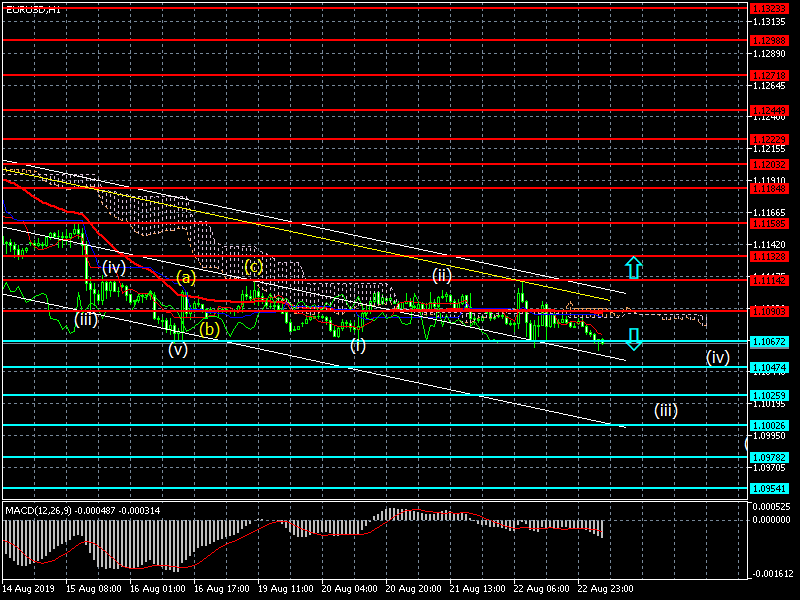Click the cyan 1.09541 price level tag
800x600 pixels.
[x=769, y=489]
